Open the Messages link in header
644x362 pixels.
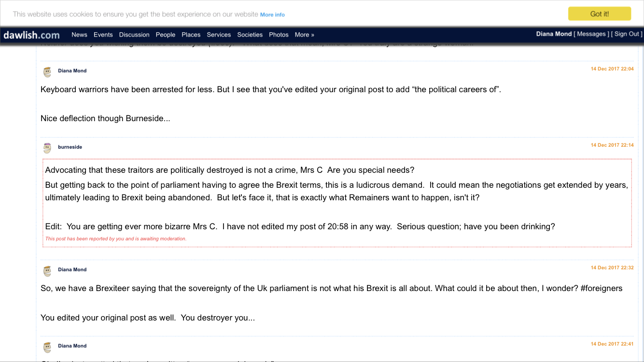(591, 34)
